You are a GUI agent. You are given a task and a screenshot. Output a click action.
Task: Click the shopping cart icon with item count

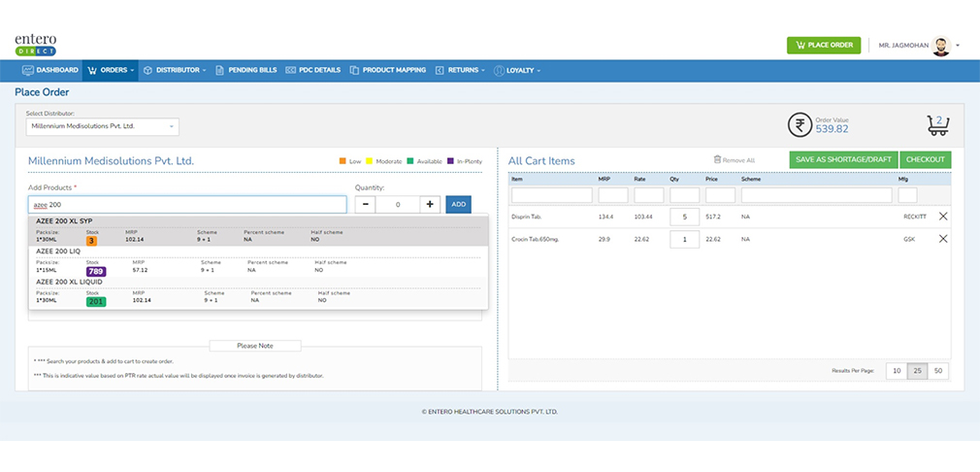point(937,125)
